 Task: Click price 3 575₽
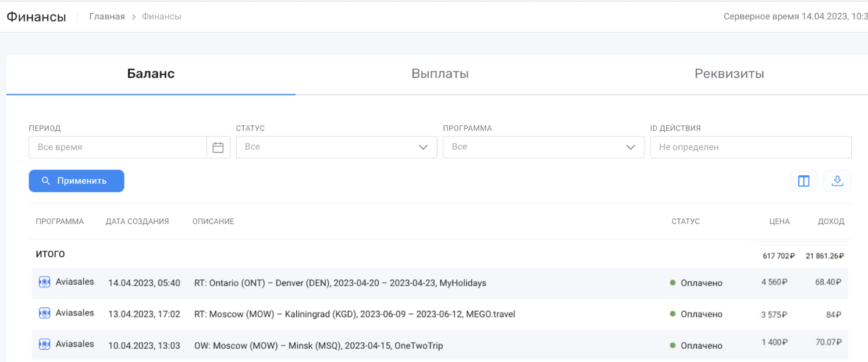point(774,315)
